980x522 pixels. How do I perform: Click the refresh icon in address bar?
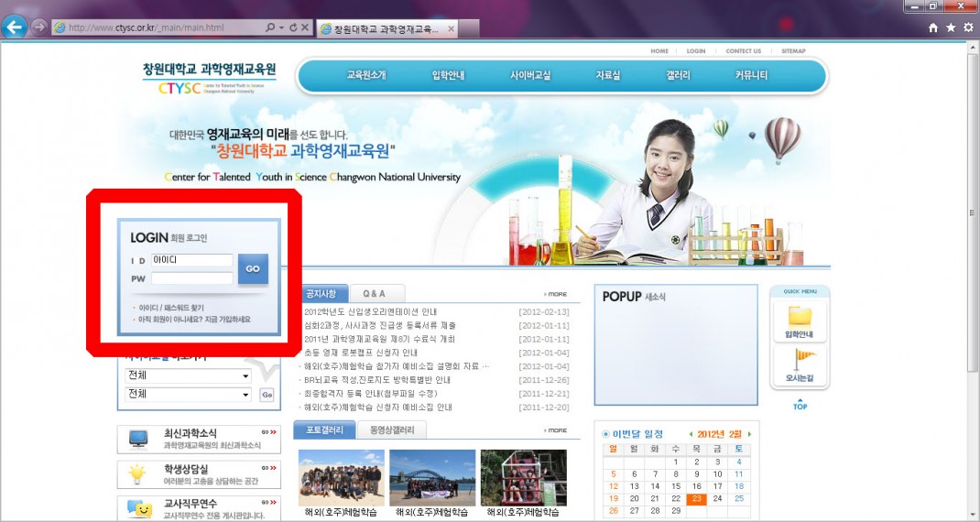tap(292, 27)
